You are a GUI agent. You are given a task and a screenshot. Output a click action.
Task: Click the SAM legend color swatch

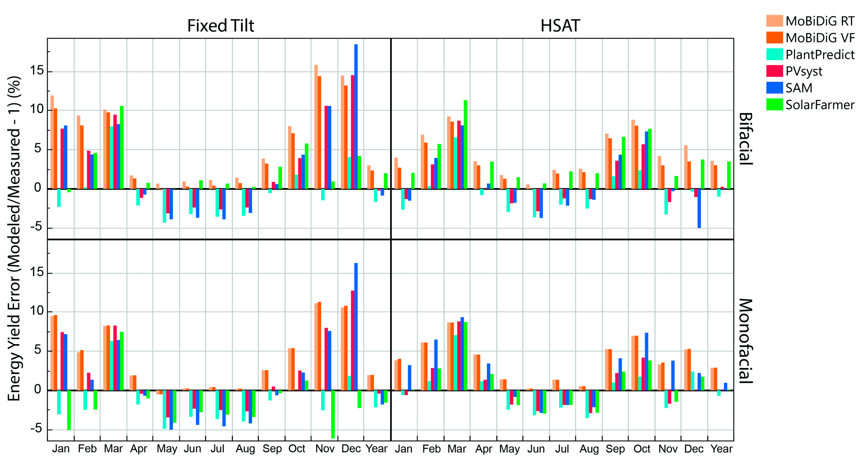pyautogui.click(x=774, y=88)
